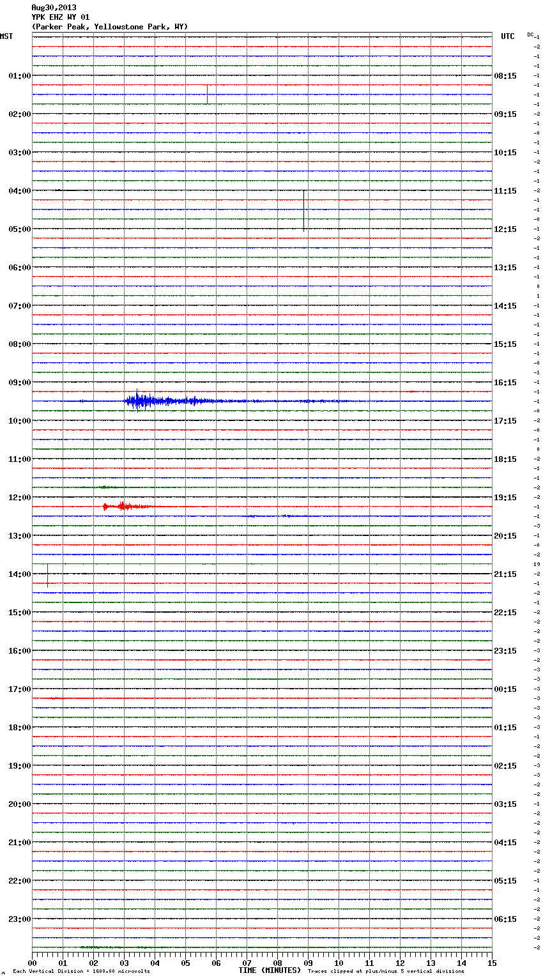Click the 14:15 UTC time label
This screenshot has height=980, width=543.
(x=505, y=305)
